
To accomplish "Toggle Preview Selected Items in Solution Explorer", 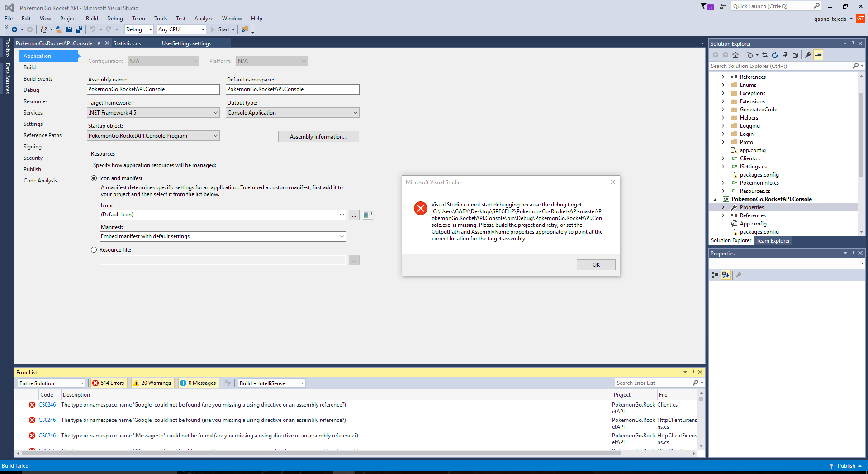I will [818, 55].
